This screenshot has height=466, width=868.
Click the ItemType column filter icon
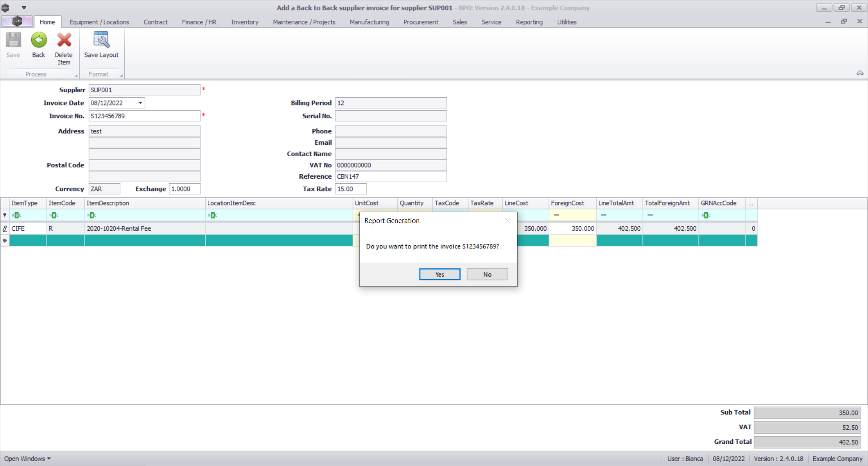click(16, 215)
